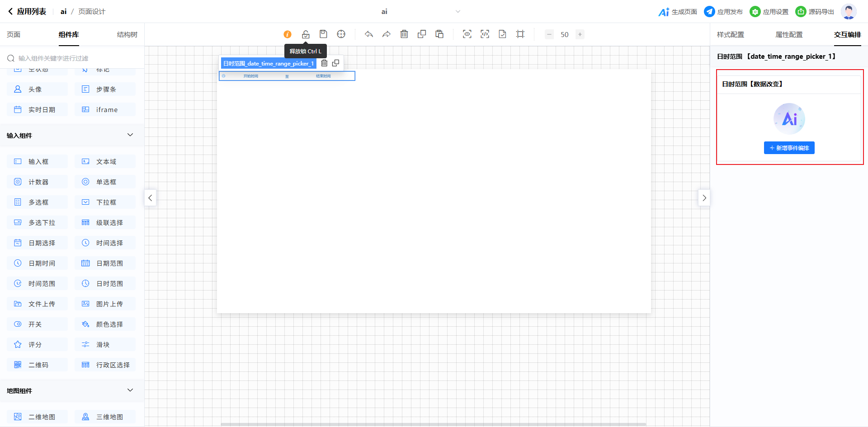
Task: Click the undo arrow icon
Action: pyautogui.click(x=369, y=34)
